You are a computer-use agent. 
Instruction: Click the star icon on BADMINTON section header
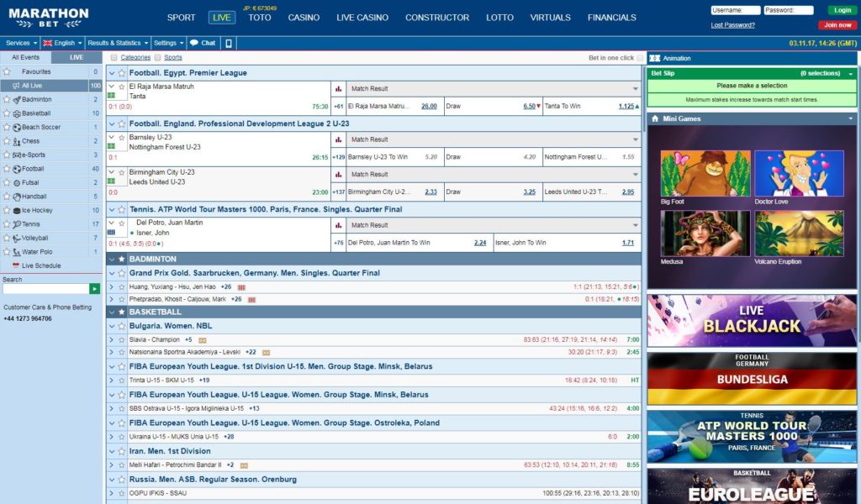tap(121, 259)
